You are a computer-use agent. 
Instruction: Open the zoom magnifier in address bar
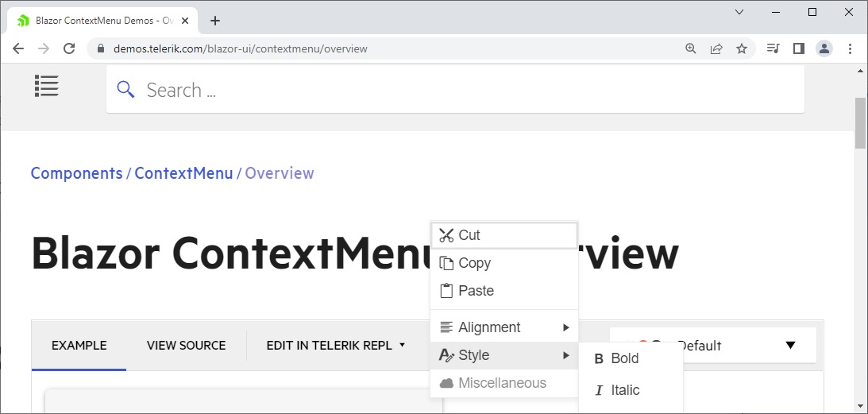tap(691, 48)
